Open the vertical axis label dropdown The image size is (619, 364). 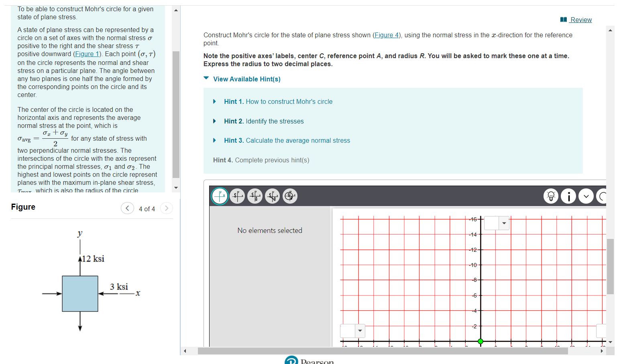[x=497, y=223]
